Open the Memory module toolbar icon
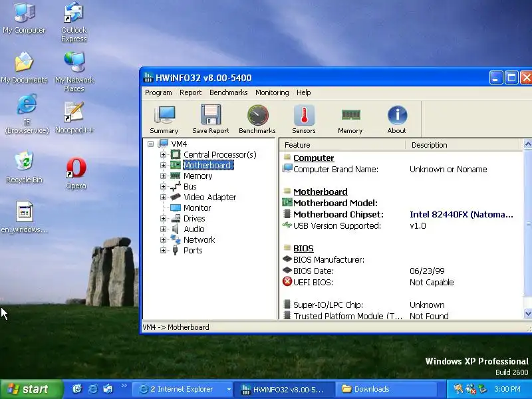Image resolution: width=532 pixels, height=399 pixels. pyautogui.click(x=350, y=120)
